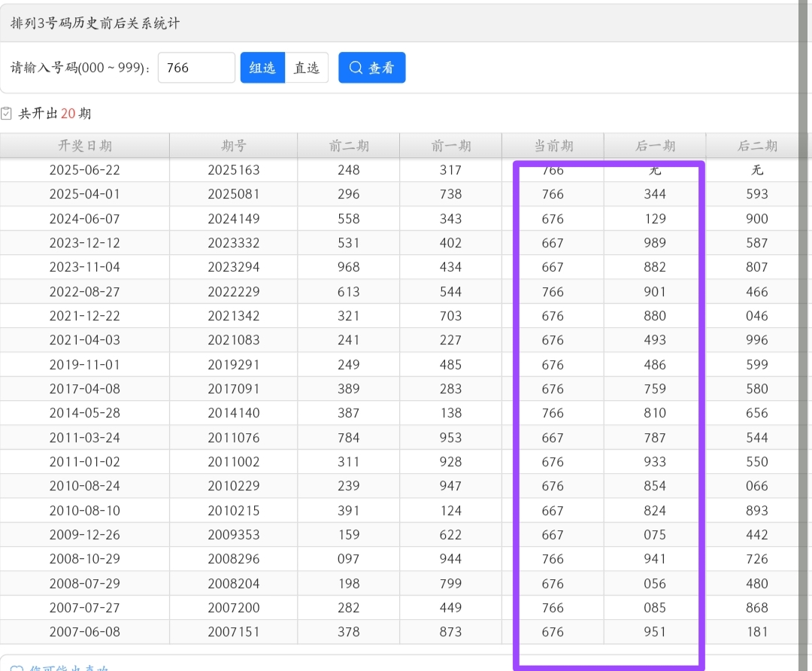Click issue number 2025081

click(234, 194)
